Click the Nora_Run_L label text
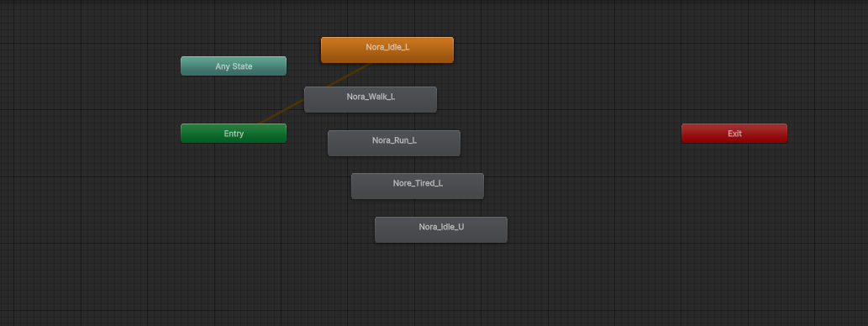868x326 pixels. pyautogui.click(x=394, y=140)
